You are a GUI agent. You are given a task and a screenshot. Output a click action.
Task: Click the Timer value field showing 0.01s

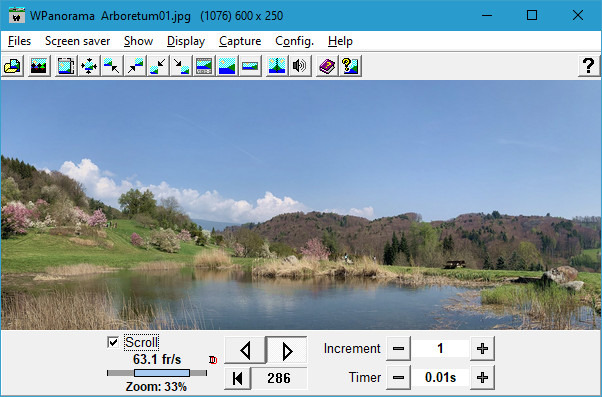[440, 378]
